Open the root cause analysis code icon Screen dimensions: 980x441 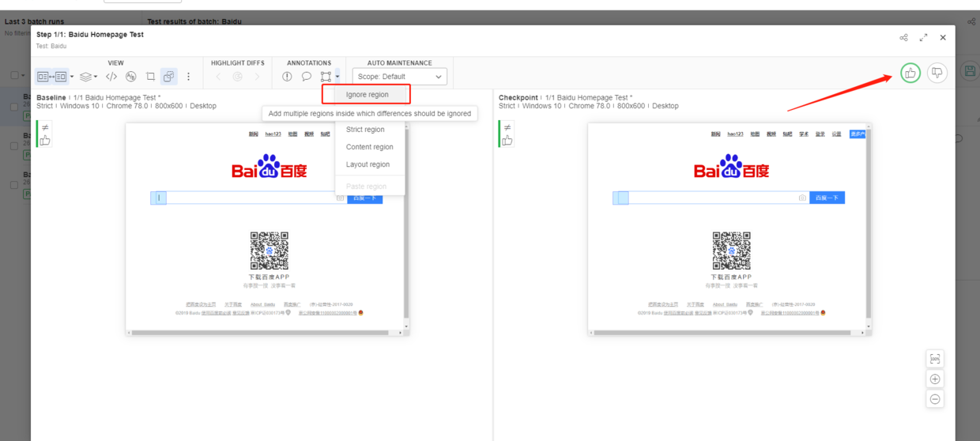tap(111, 77)
